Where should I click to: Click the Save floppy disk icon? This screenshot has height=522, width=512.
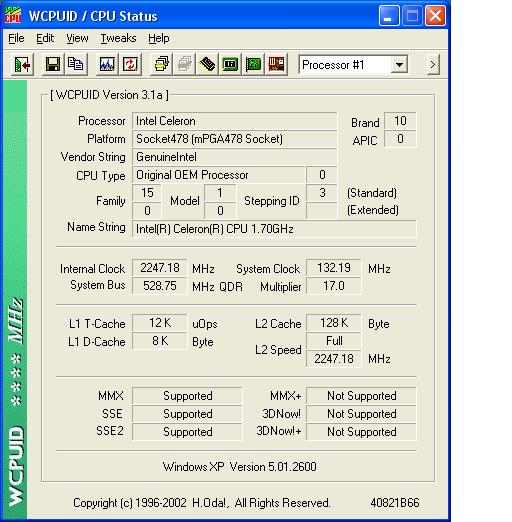tap(53, 64)
